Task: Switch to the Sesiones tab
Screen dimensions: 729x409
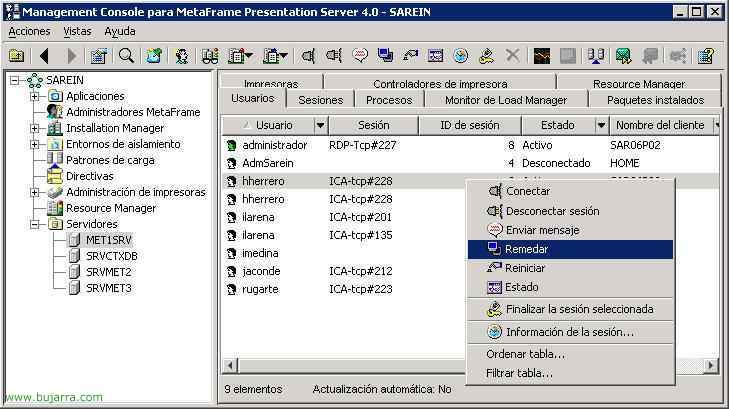Action: [x=320, y=100]
